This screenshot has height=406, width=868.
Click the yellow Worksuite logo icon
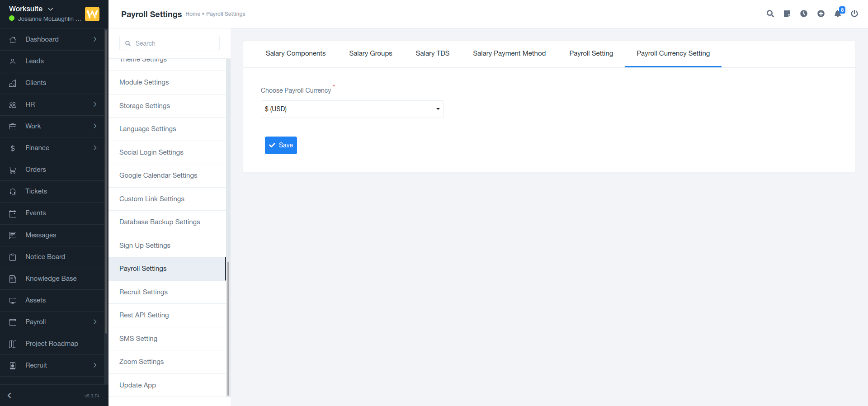point(92,14)
